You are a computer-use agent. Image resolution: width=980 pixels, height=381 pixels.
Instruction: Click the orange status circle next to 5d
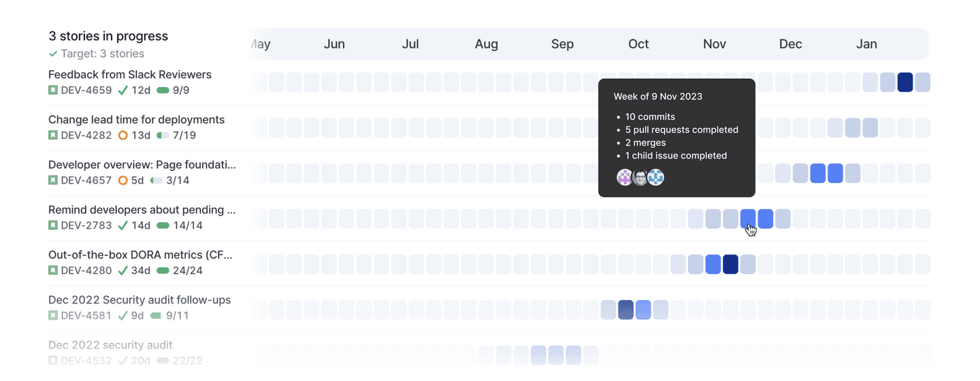pyautogui.click(x=123, y=180)
